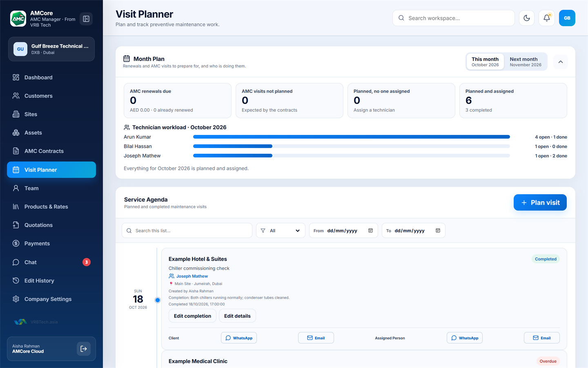588x368 pixels.
Task: Open Quotations section
Action: pyautogui.click(x=51, y=225)
